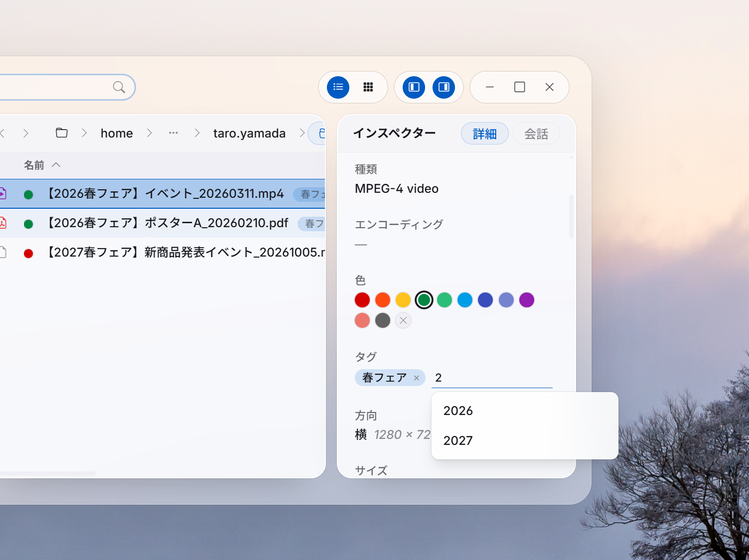Pick the salmon pink color swatch
The width and height of the screenshot is (749, 560).
coord(362,320)
